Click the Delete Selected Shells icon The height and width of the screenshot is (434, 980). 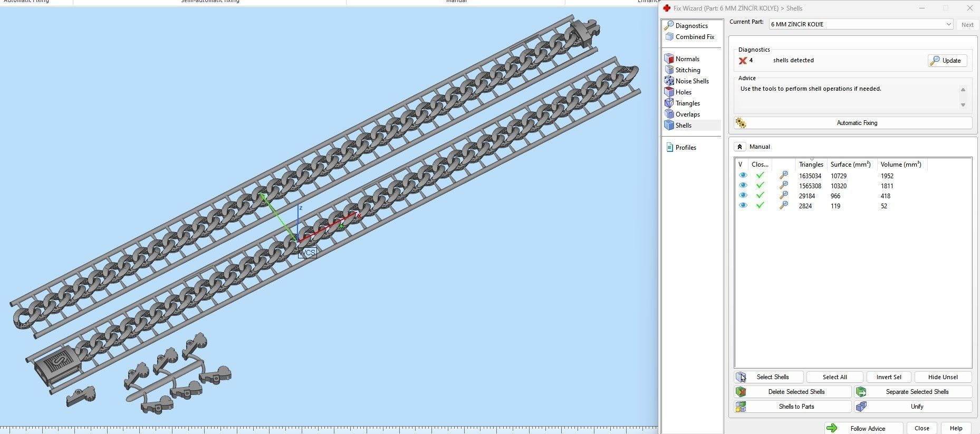741,392
